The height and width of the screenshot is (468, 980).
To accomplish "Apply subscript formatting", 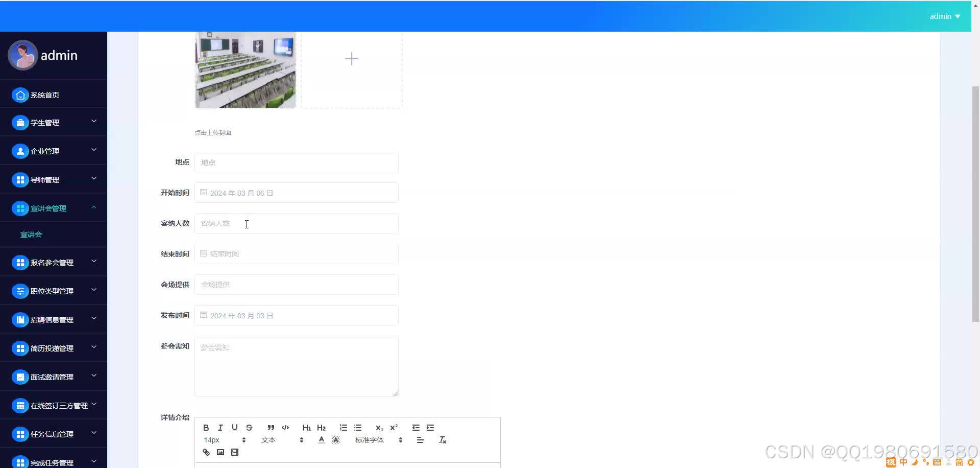I will tap(379, 428).
